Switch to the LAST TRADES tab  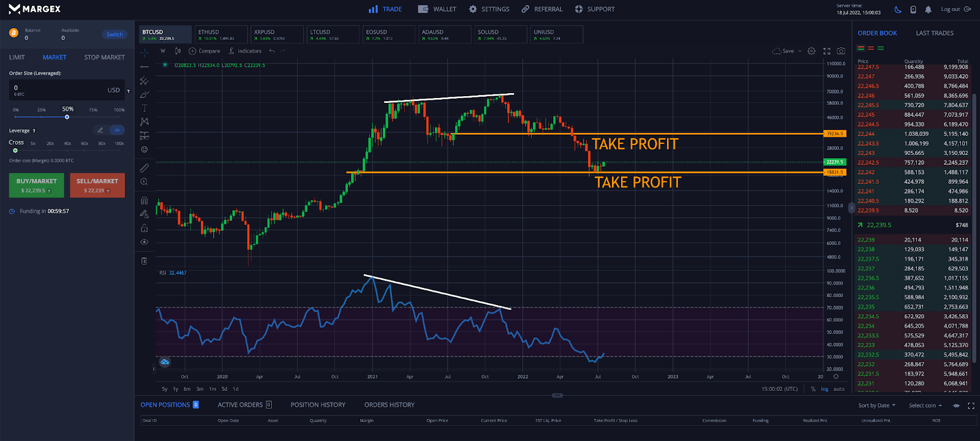934,33
